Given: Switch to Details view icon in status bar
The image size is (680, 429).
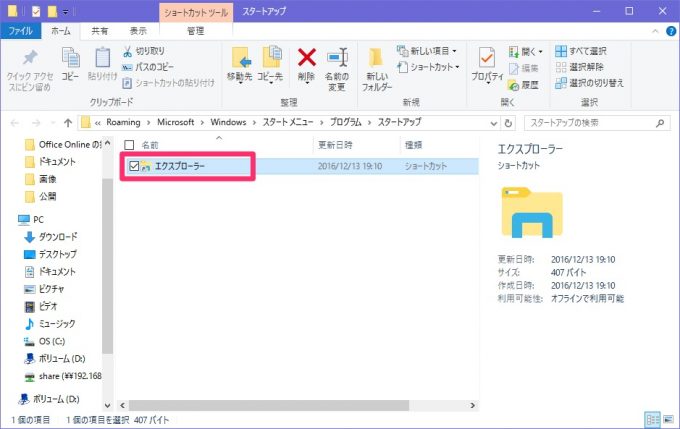Looking at the screenshot, I should (652, 419).
